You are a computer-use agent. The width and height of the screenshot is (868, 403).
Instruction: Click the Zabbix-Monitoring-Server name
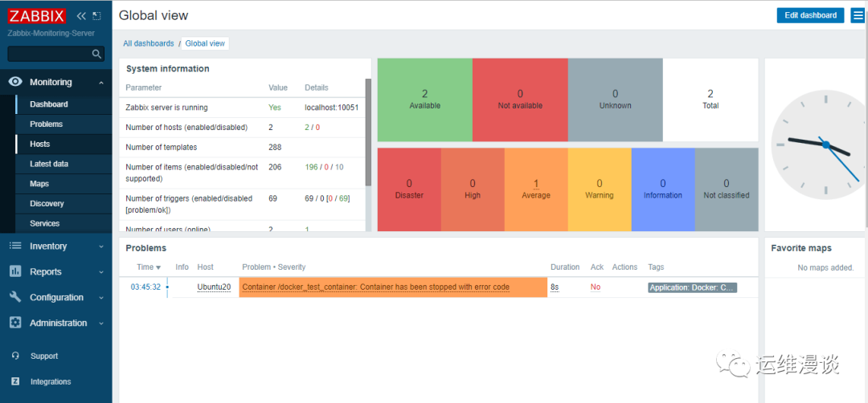(x=51, y=33)
